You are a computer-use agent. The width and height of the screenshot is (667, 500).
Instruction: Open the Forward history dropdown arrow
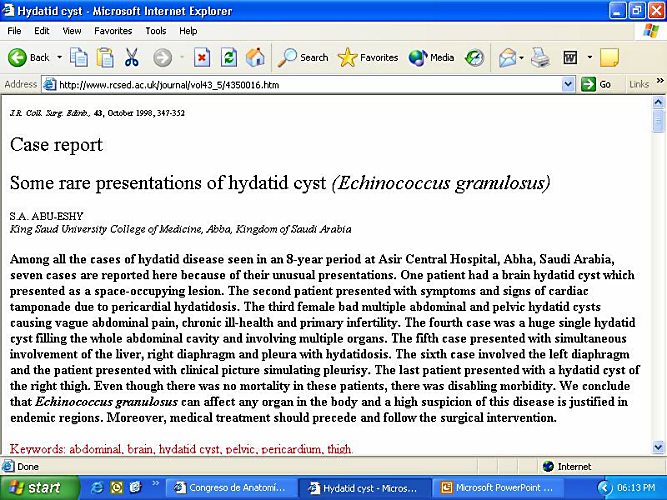182,57
